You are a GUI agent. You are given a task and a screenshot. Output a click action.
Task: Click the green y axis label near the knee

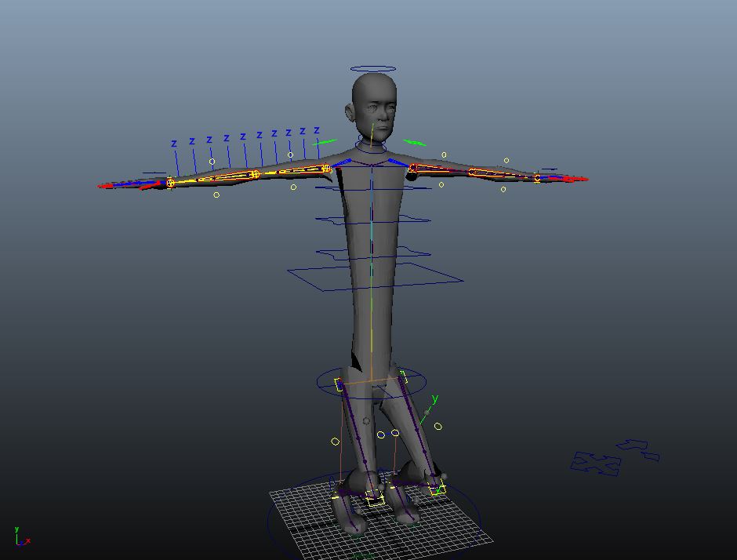click(x=434, y=399)
